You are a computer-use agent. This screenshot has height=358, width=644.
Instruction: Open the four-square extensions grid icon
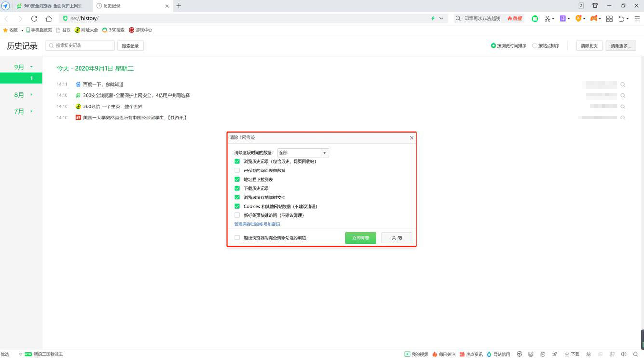(x=609, y=18)
